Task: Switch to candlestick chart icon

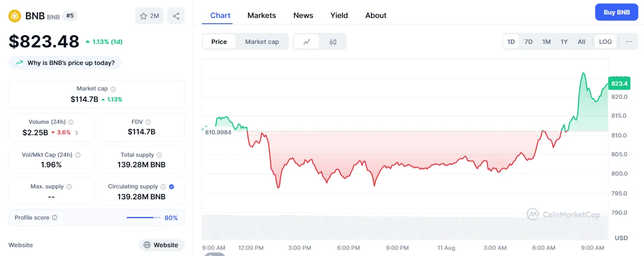Action: point(333,42)
